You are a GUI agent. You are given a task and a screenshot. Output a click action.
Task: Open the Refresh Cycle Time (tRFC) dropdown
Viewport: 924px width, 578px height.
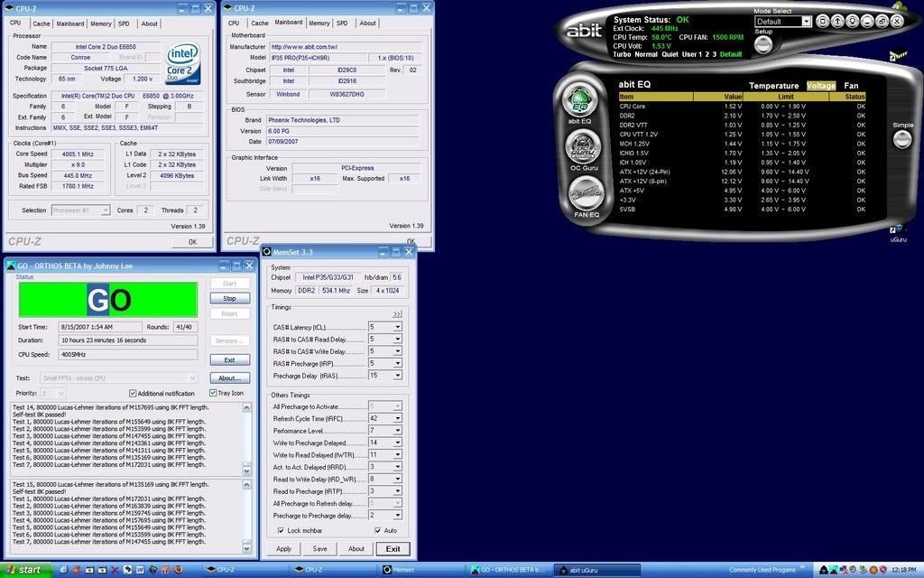[x=398, y=418]
